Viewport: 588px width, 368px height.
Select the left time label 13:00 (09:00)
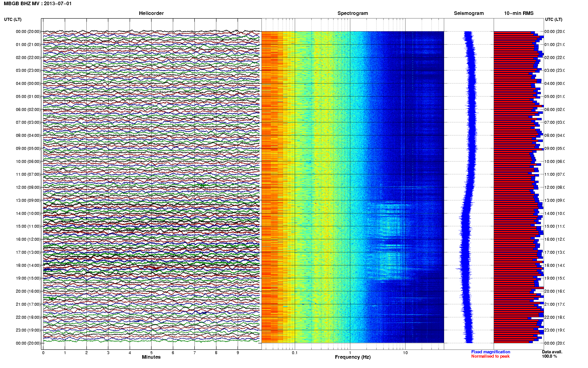tap(28, 200)
